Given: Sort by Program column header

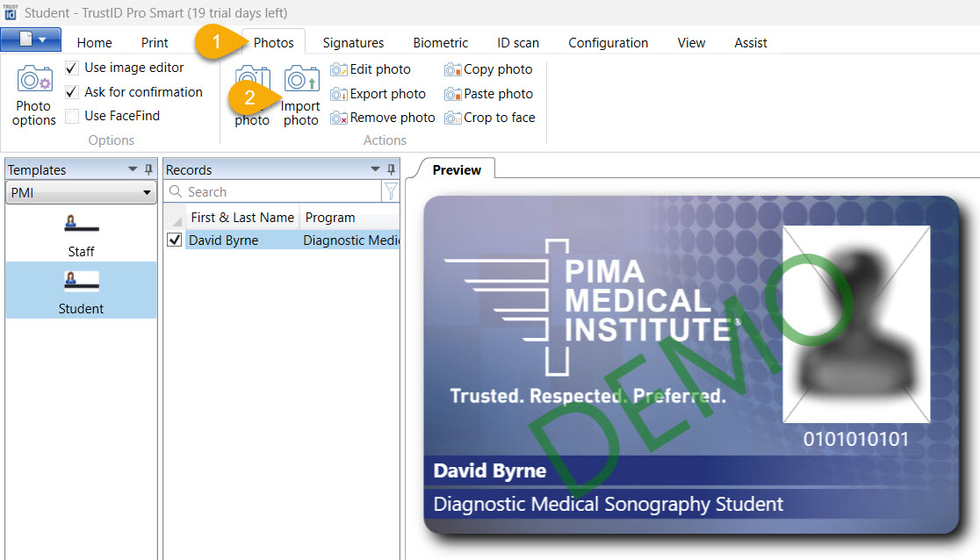Looking at the screenshot, I should click(349, 218).
